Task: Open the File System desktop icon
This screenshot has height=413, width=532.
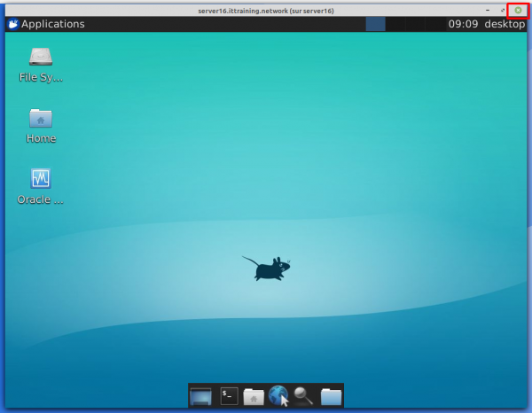Action: (x=41, y=65)
